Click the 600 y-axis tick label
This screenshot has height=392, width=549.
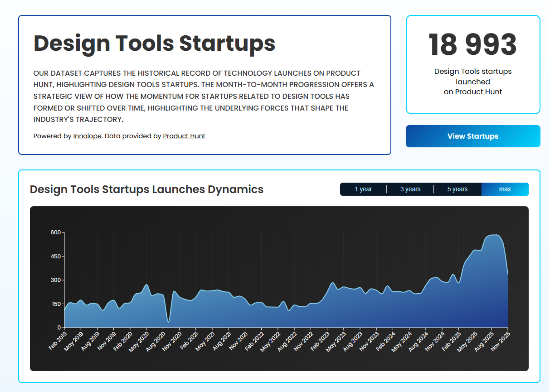55,232
